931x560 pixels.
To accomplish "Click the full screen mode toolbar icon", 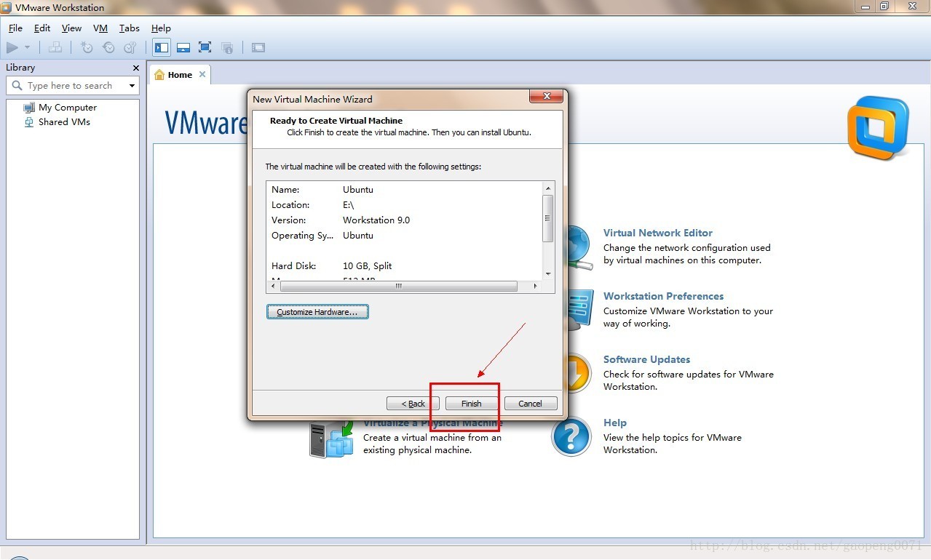I will pyautogui.click(x=205, y=47).
